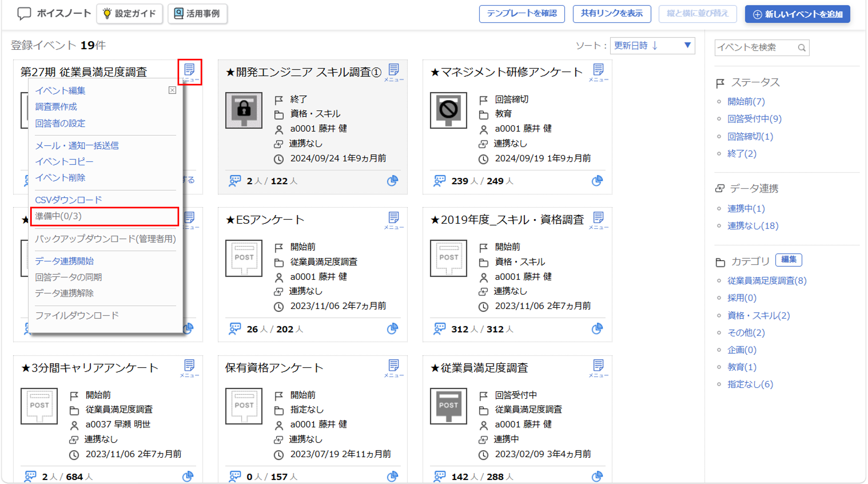Click respondents icon beside 2人/122人
The width and height of the screenshot is (868, 484).
235,181
